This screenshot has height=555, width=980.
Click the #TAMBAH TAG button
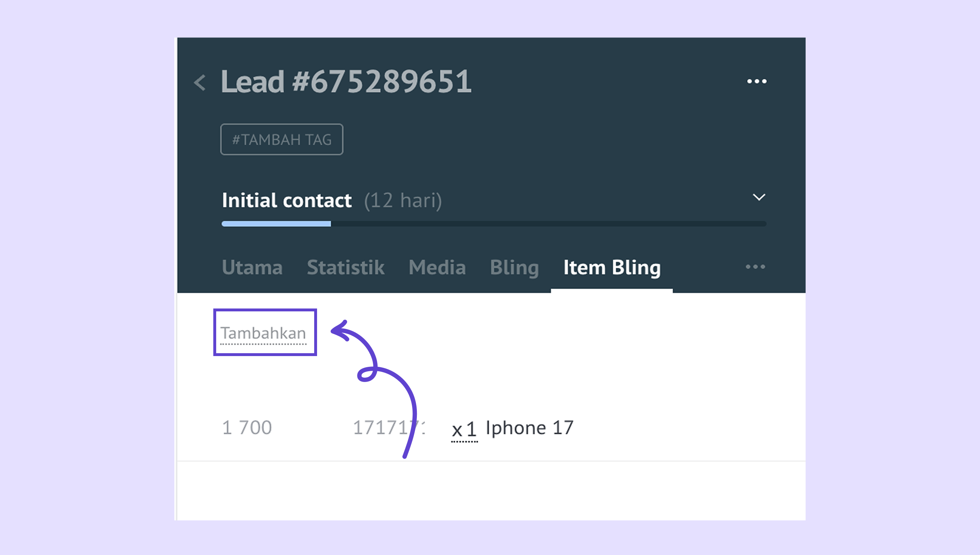tap(282, 139)
